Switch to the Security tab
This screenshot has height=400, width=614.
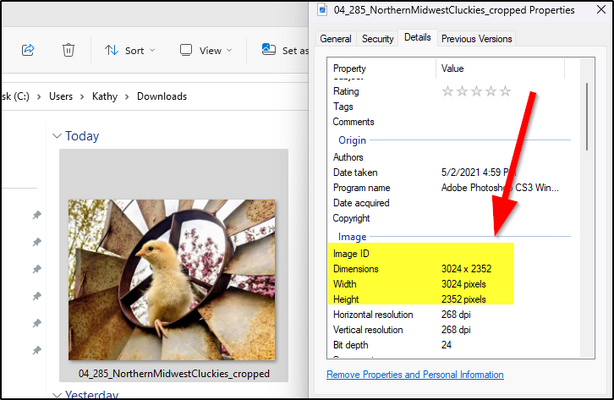377,39
